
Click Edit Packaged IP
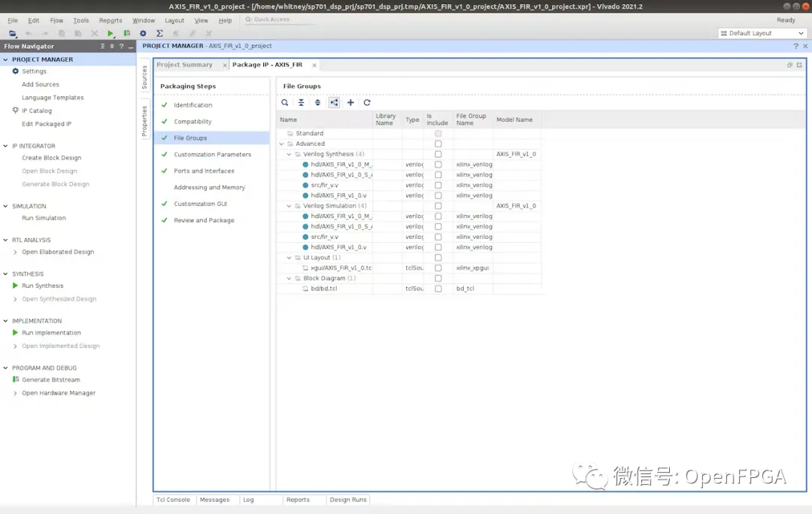click(x=47, y=124)
